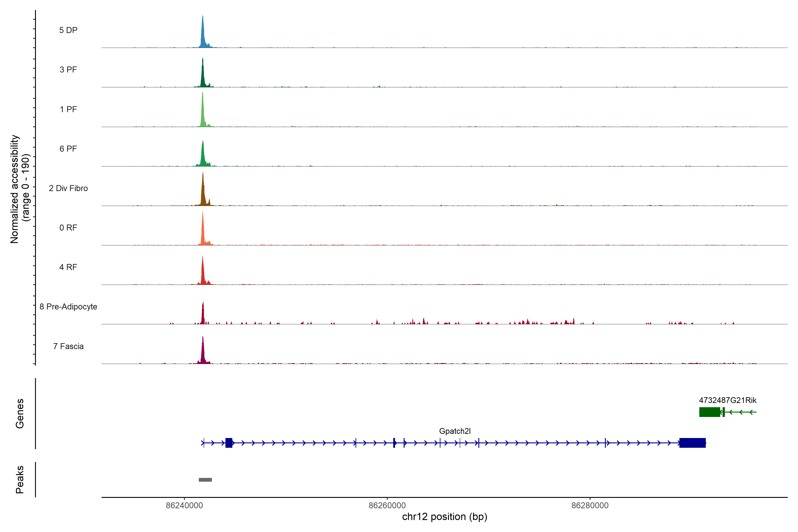Click the blue 5 DP accessibility peak

click(203, 36)
